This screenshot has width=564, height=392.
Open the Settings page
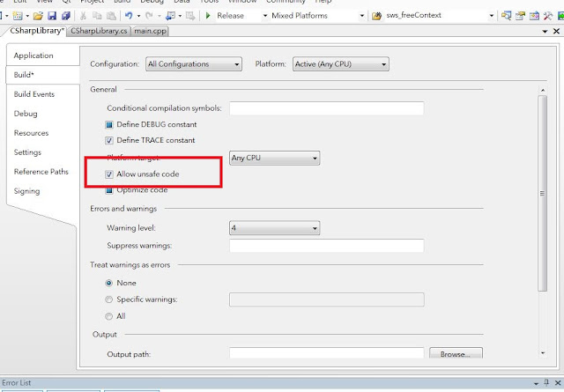tap(27, 152)
